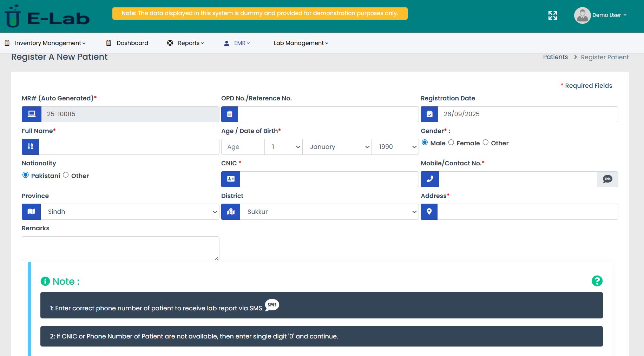Viewport: 644px width, 356px height.
Task: Open the Demo User account menu
Action: [600, 15]
